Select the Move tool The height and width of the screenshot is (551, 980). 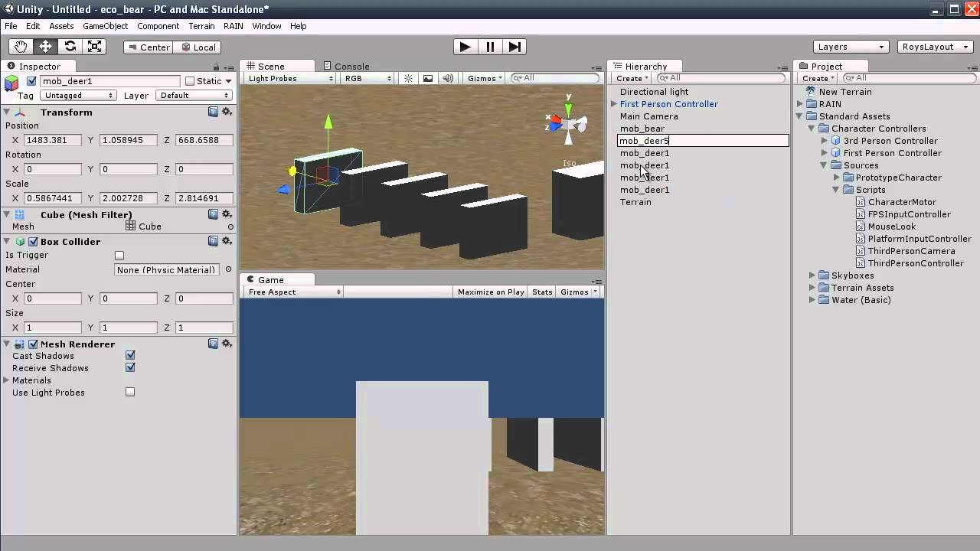pos(45,47)
